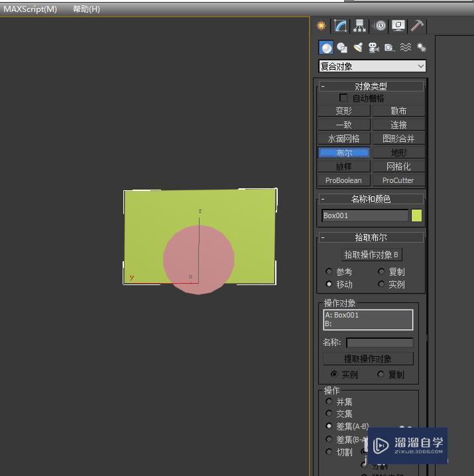Collapse the 拾取布尔 rollout
The height and width of the screenshot is (476, 474).
click(371, 237)
